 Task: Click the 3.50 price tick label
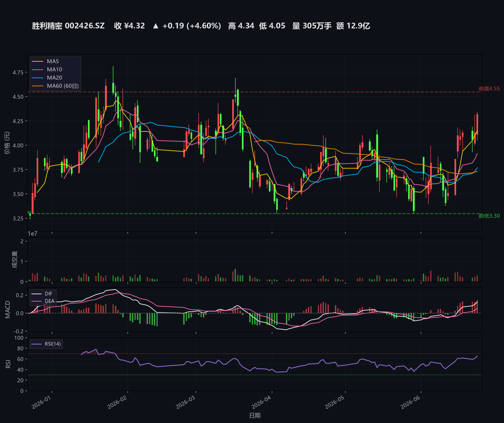point(18,194)
